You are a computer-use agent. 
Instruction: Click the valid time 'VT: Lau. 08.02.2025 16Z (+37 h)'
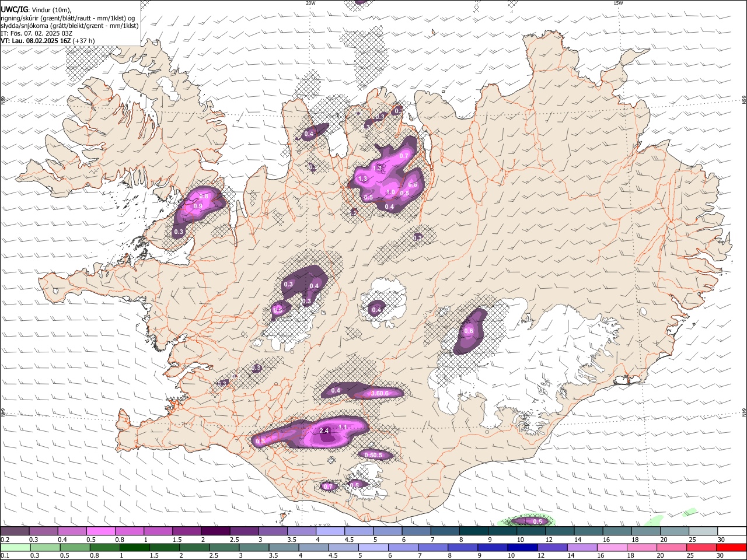[48, 41]
